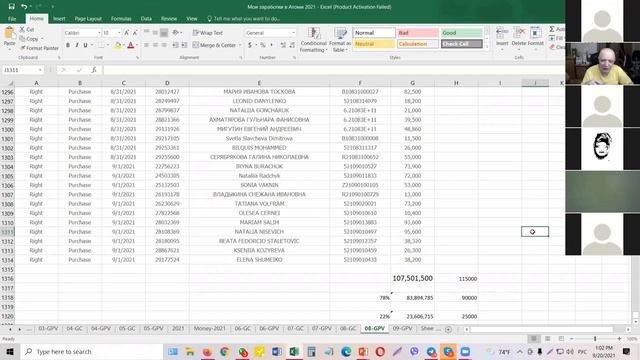Click cell with name NATALIA NISEVICH

(259, 232)
